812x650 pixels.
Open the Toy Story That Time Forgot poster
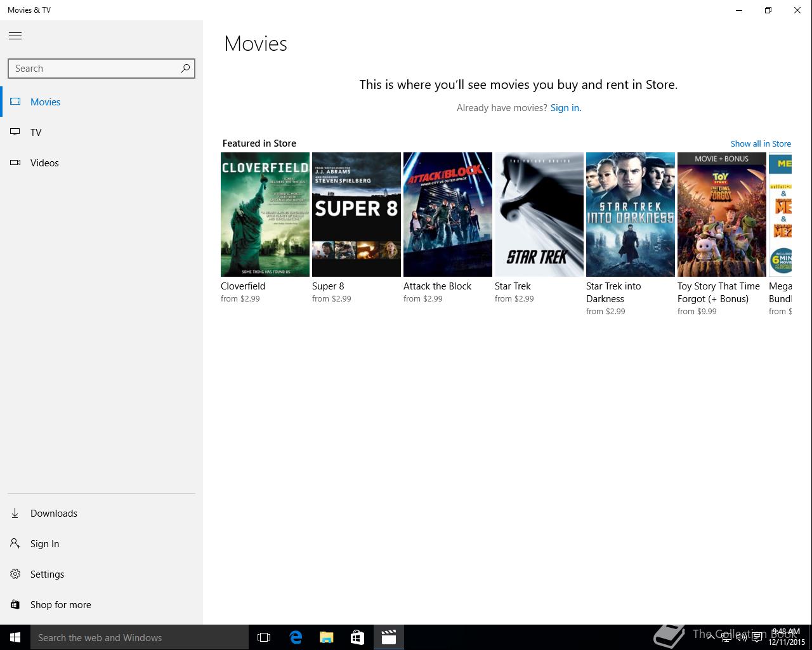tap(722, 215)
